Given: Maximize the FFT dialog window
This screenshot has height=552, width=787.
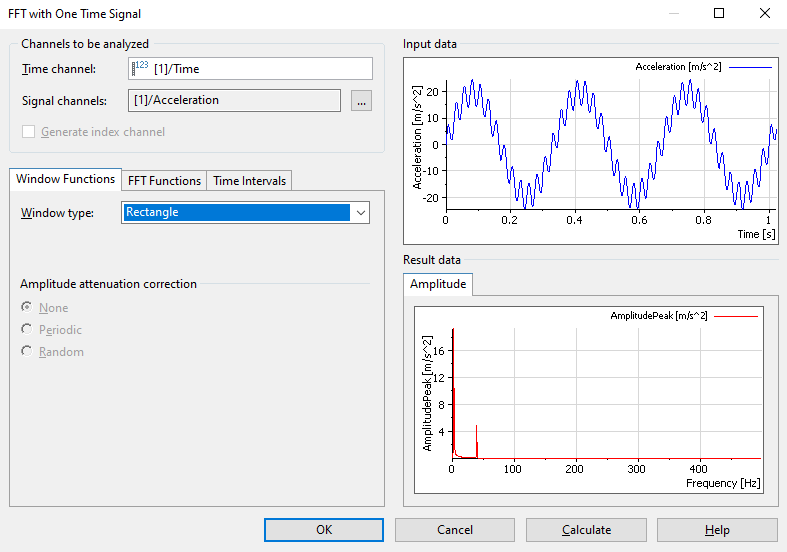Looking at the screenshot, I should (x=719, y=14).
